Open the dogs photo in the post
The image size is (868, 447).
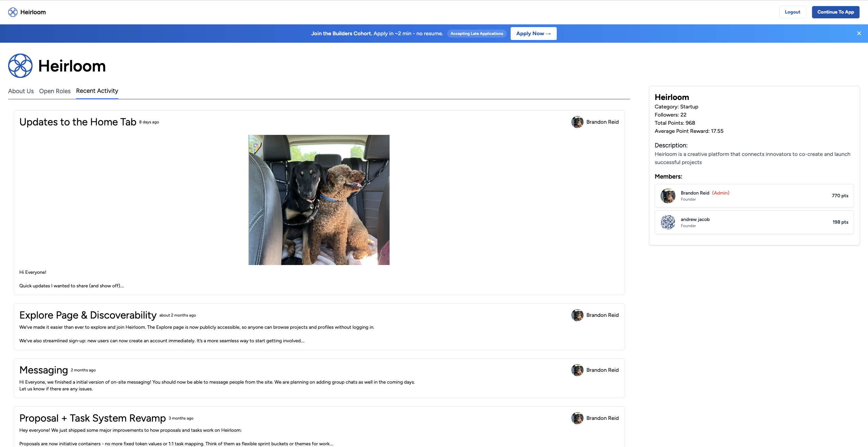coord(319,200)
